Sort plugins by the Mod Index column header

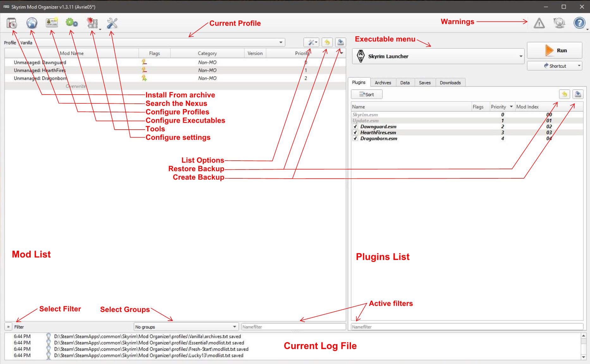pyautogui.click(x=549, y=107)
